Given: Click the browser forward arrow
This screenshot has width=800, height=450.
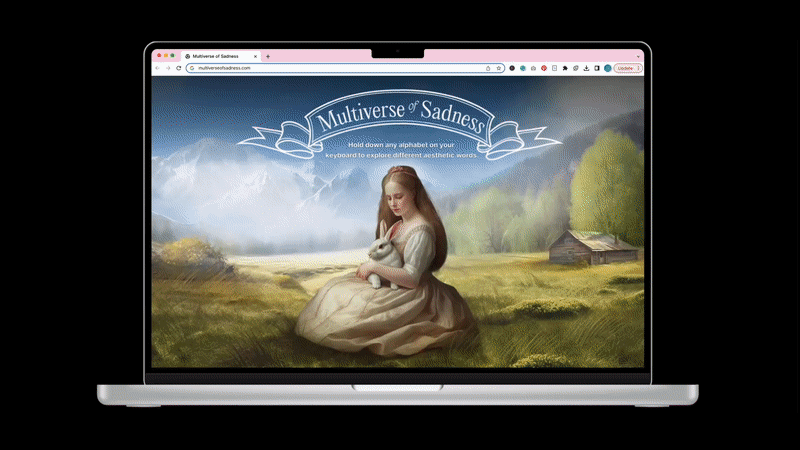Looking at the screenshot, I should coord(168,68).
